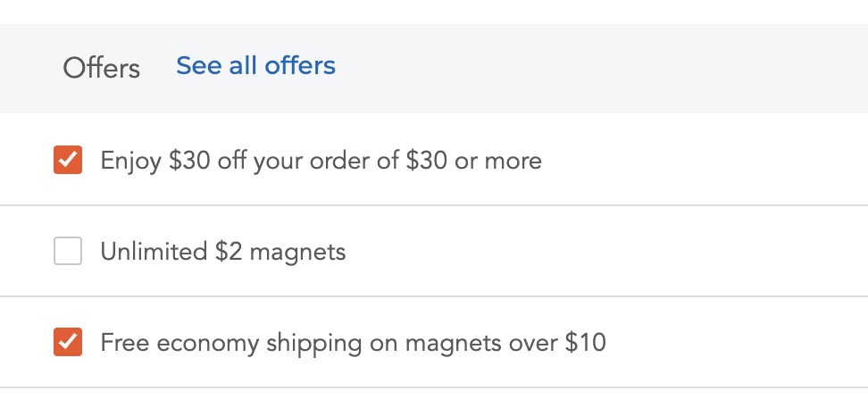The height and width of the screenshot is (416, 868).
Task: Enable the Unlimited $2 magnets checkbox
Action: (68, 252)
